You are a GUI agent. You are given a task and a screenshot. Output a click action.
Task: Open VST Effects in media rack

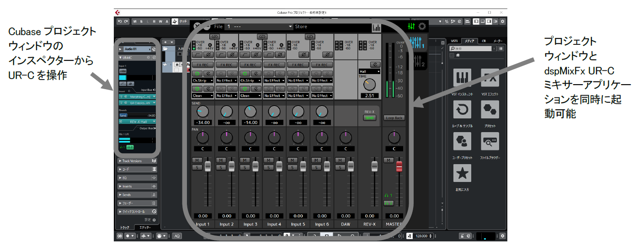[x=490, y=79]
